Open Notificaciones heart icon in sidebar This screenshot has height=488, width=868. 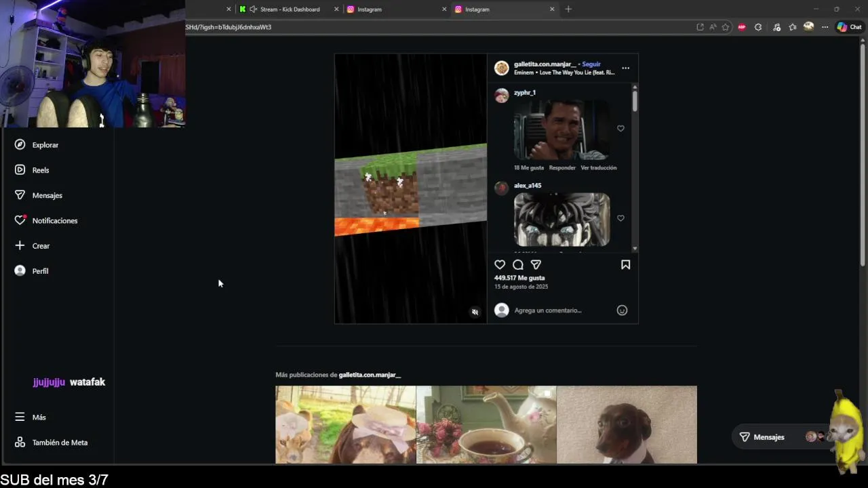(x=20, y=220)
